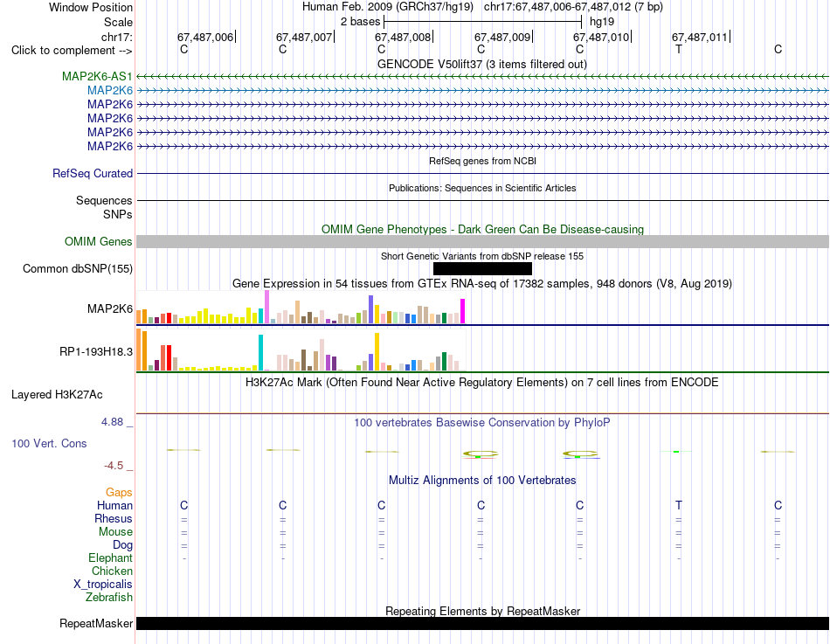Screen dimensions: 830x644
Task: Click position label 67,487,010
Action: point(601,37)
